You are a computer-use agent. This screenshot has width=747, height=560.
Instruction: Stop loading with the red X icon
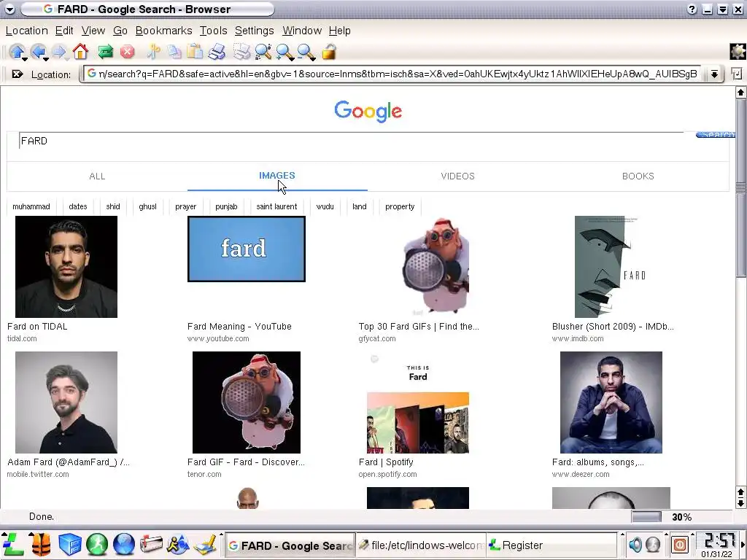coord(127,52)
